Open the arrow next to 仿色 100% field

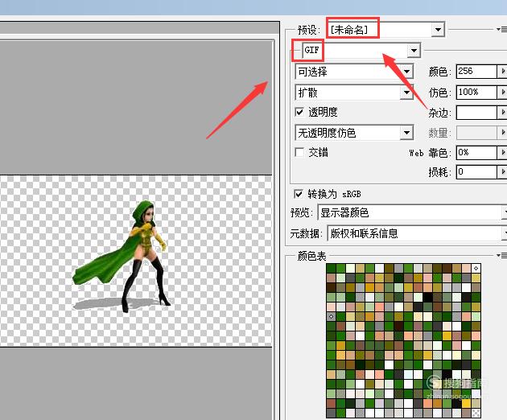coord(502,93)
